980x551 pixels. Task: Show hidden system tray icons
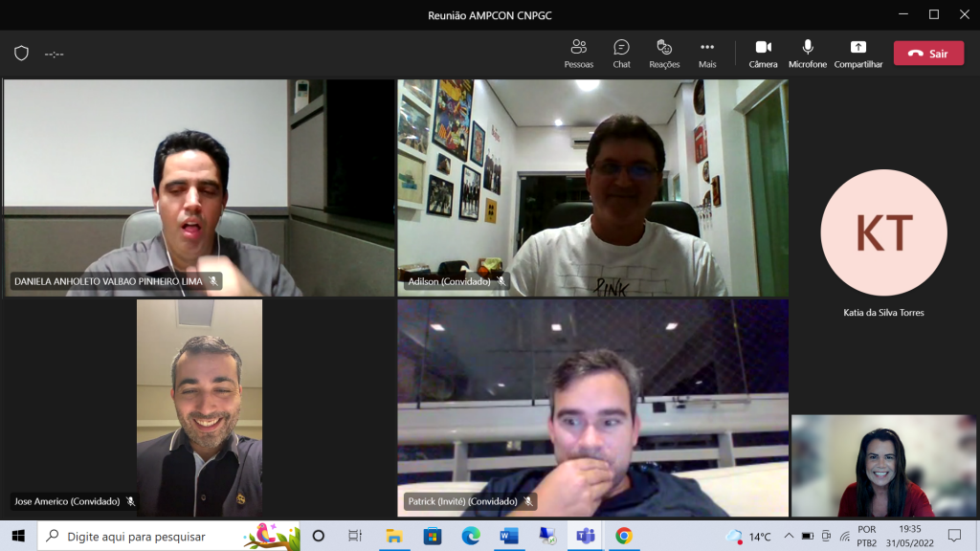(789, 536)
